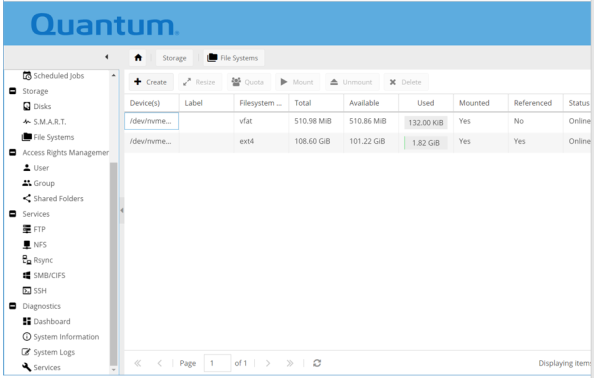Click the 132.00 KiB used bar
The height and width of the screenshot is (378, 594).
[x=426, y=122]
